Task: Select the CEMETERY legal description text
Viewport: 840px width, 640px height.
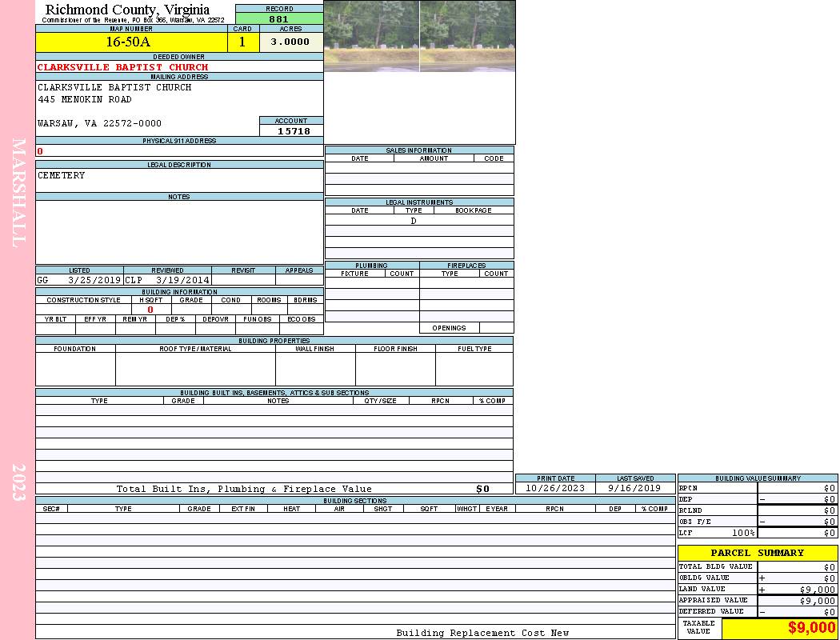Action: (62, 175)
